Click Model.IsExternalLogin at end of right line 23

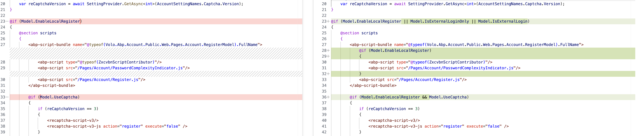[503, 22]
